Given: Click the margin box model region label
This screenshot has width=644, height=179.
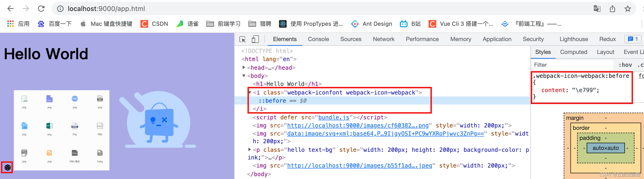Looking at the screenshot, I should pos(574,118).
